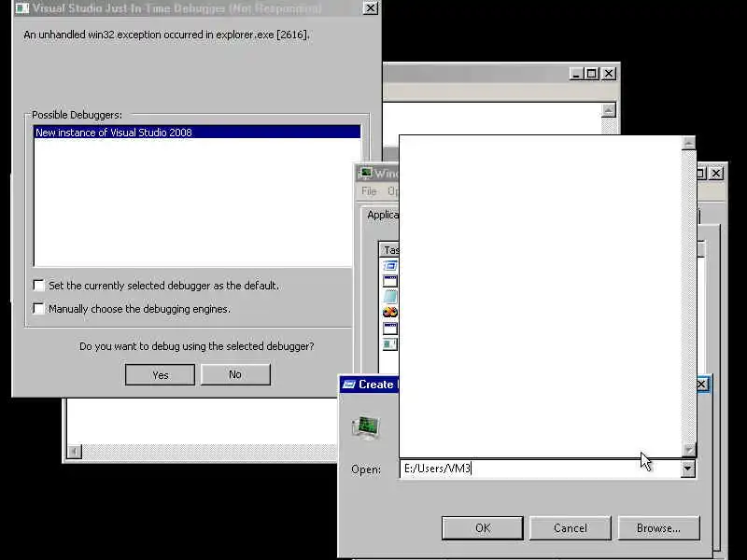This screenshot has width=747, height=560.
Task: Click the unhandled win32 exception message text
Action: tap(166, 35)
